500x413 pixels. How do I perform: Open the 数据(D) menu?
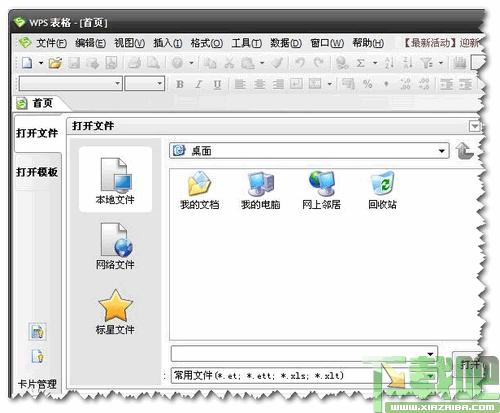[x=286, y=43]
